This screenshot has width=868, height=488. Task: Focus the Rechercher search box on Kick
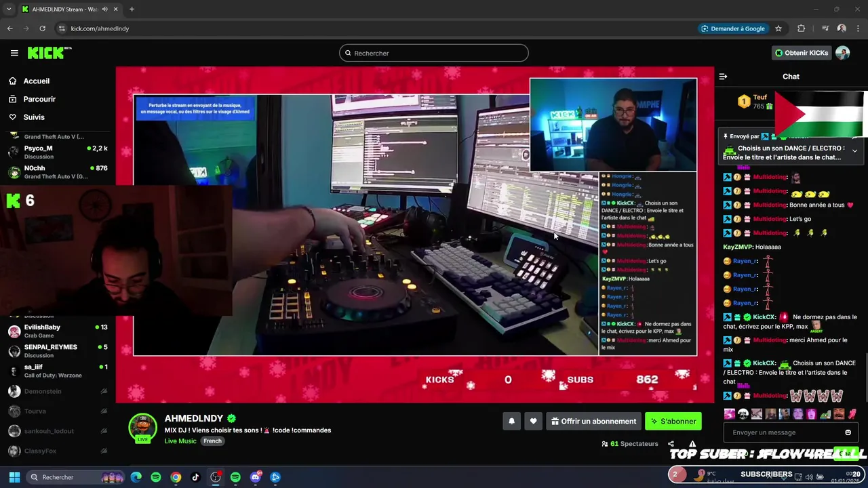(434, 53)
